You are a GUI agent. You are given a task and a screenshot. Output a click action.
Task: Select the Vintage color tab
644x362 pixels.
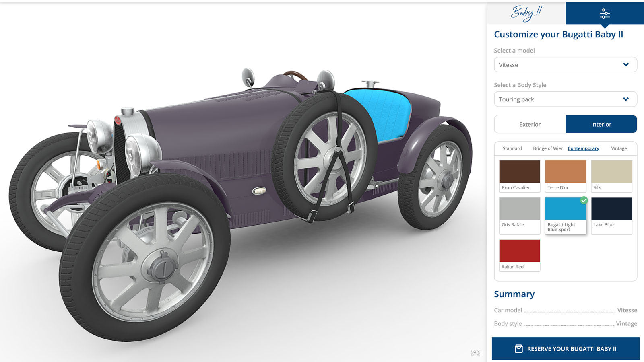tap(619, 148)
